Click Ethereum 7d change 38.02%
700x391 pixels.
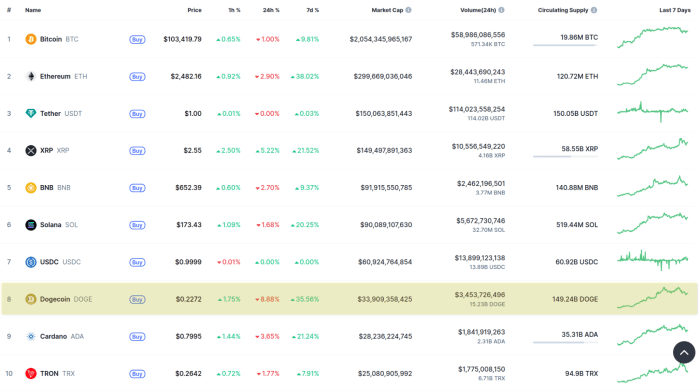click(305, 76)
